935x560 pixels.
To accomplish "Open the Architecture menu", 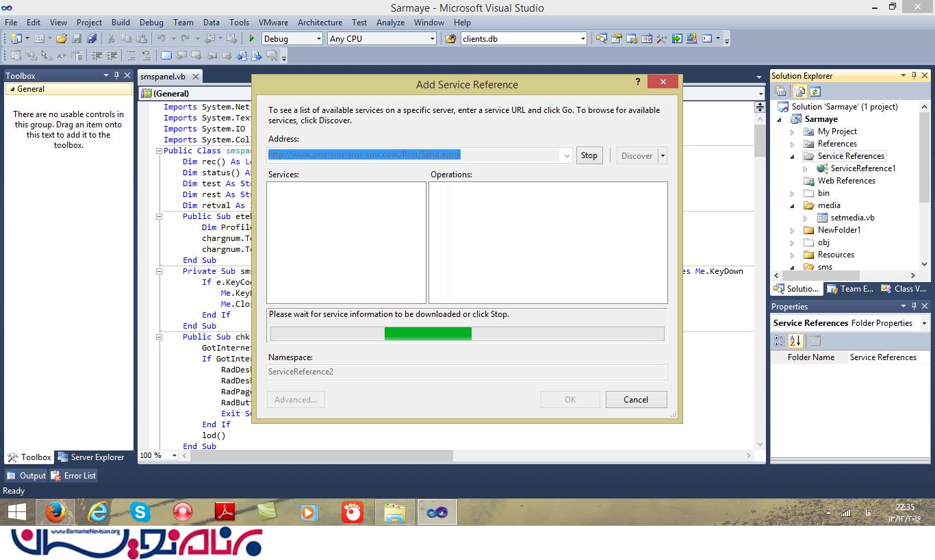I will [320, 22].
